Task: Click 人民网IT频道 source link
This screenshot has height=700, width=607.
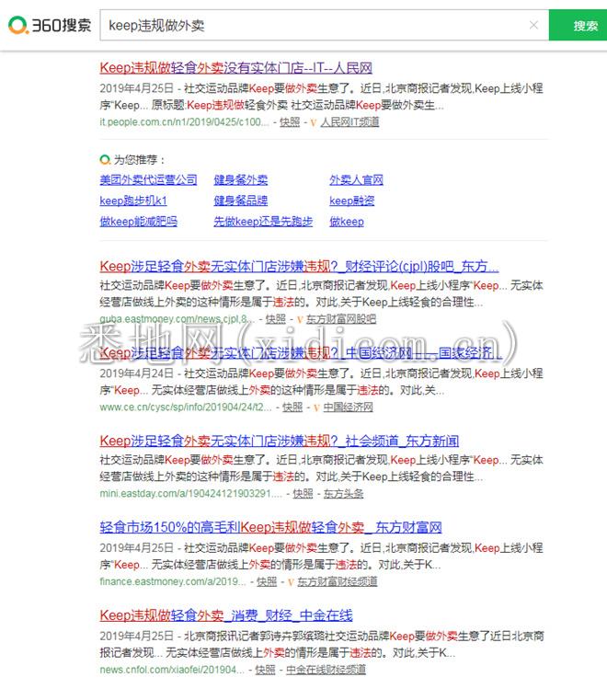Action: [349, 121]
